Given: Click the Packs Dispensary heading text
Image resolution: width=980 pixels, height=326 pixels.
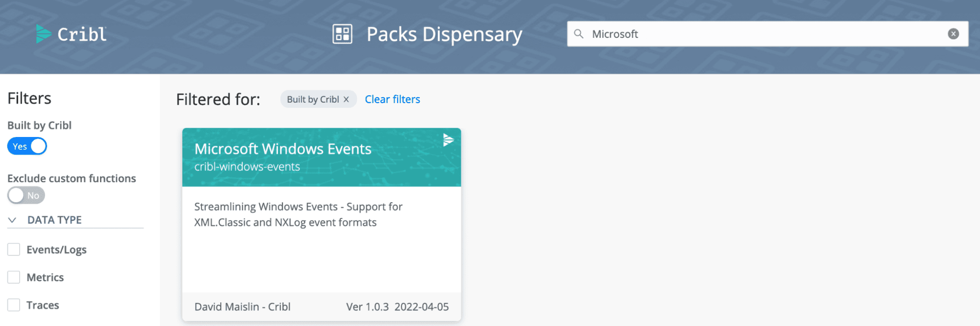Looking at the screenshot, I should pyautogui.click(x=444, y=34).
